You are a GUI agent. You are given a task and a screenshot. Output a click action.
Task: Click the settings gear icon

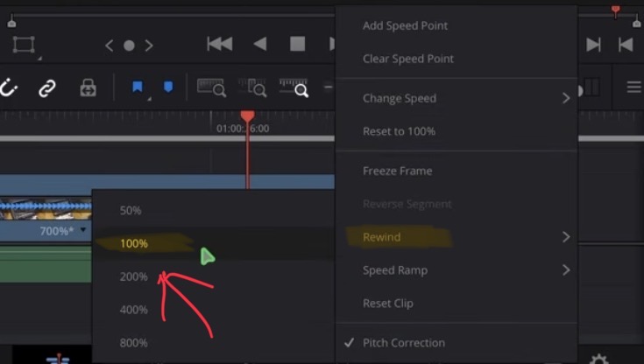click(598, 359)
